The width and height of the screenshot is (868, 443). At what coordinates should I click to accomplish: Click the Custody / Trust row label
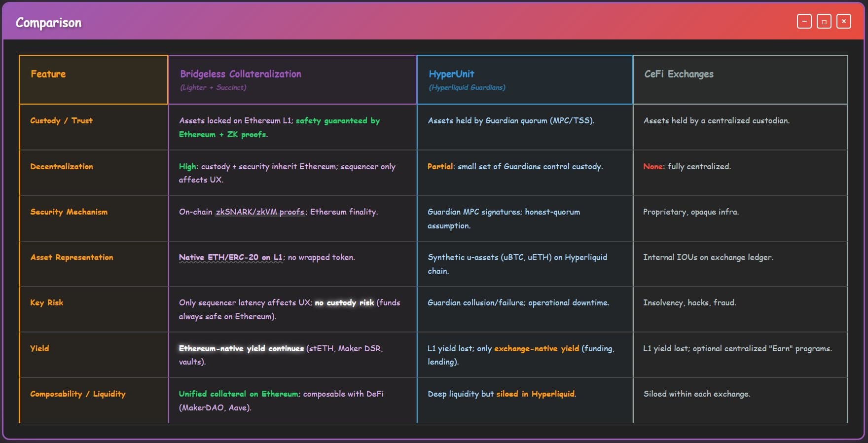point(61,120)
